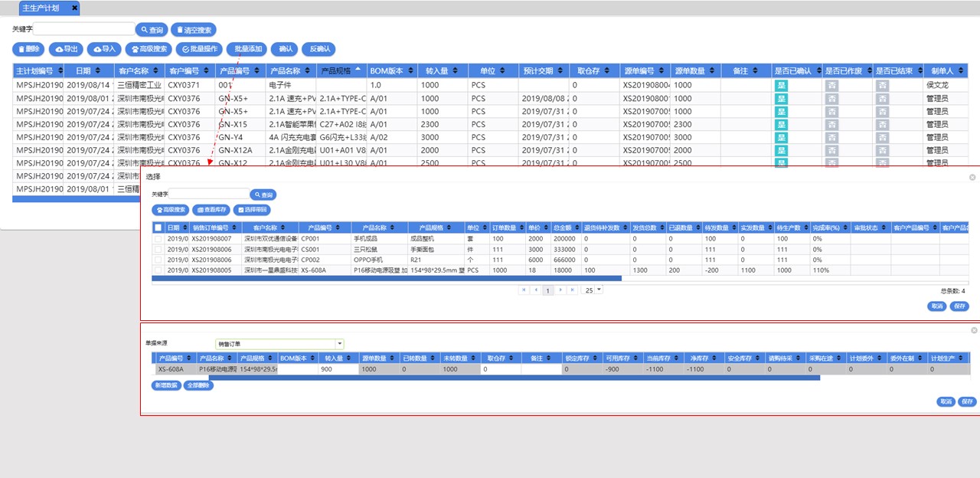
Task: Close the 主生产计划 tab with its X icon
Action: tap(74, 8)
